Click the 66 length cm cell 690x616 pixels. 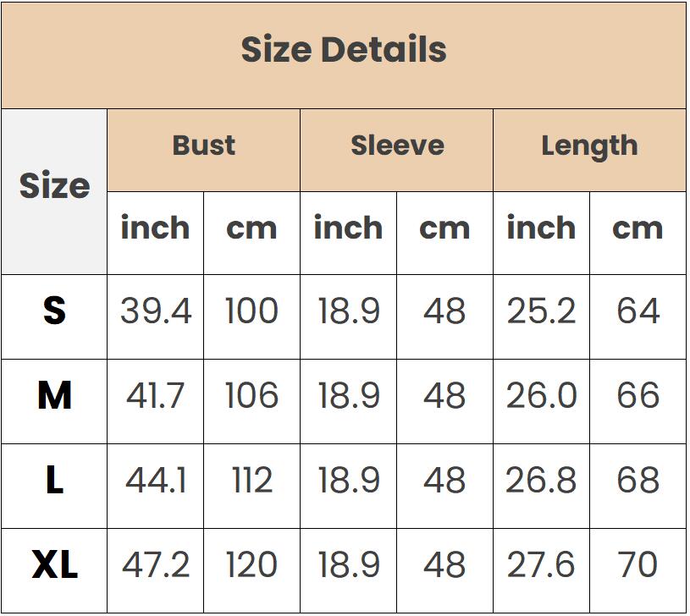[638, 401]
